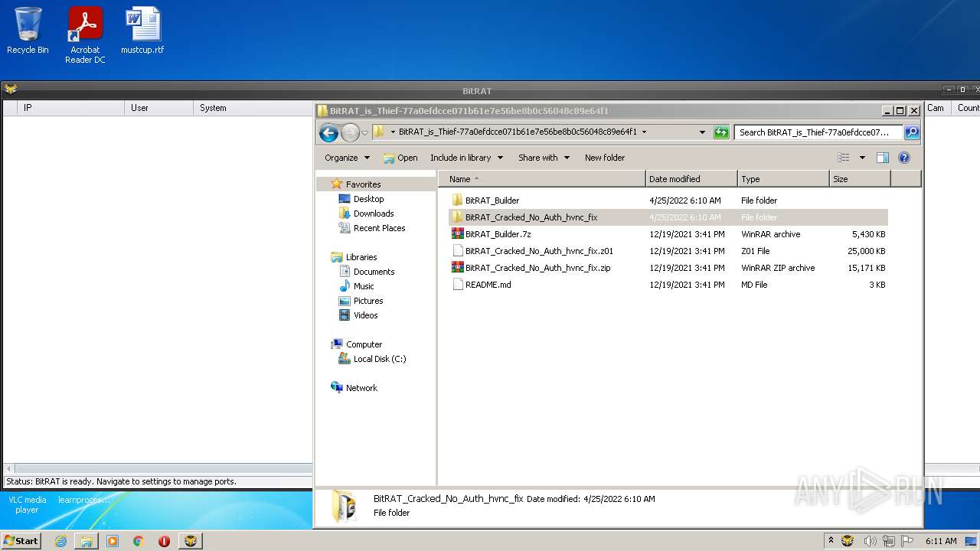
Task: Select Network in navigation pane
Action: pos(361,388)
